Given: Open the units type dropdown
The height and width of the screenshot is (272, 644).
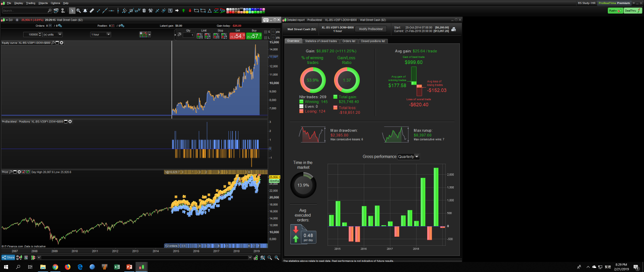Looking at the screenshot, I should (x=52, y=34).
